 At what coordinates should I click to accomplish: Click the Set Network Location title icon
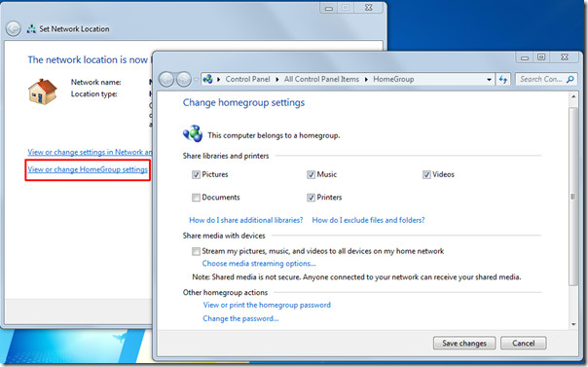coord(31,29)
